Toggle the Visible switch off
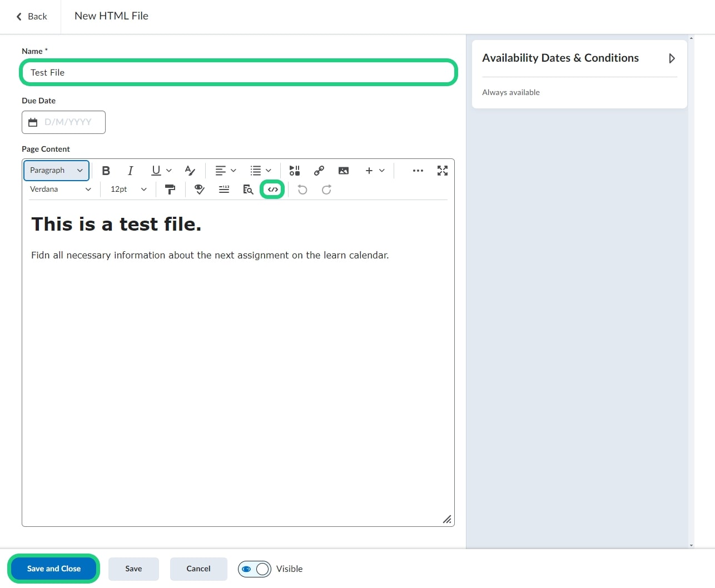Viewport: 715px width, 588px height. (255, 569)
